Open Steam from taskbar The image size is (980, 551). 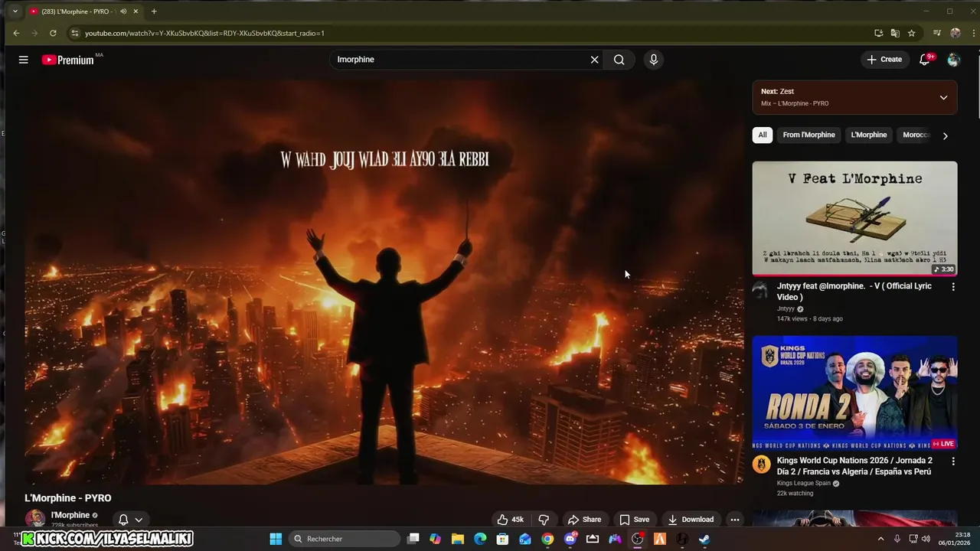coord(704,539)
